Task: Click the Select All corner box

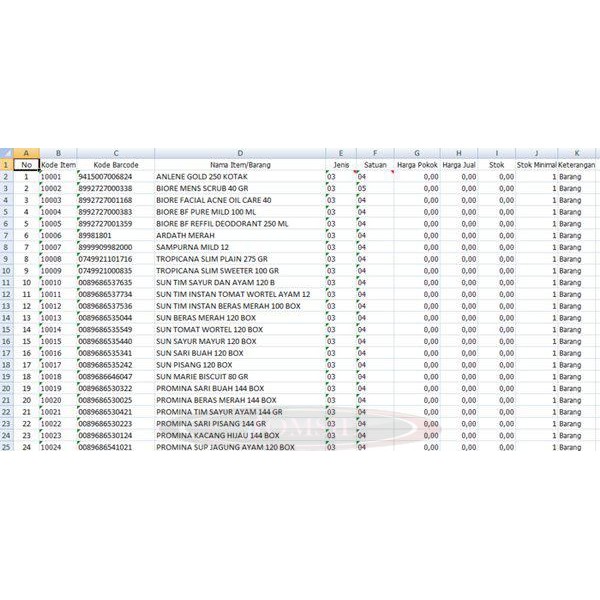Action: (x=7, y=152)
